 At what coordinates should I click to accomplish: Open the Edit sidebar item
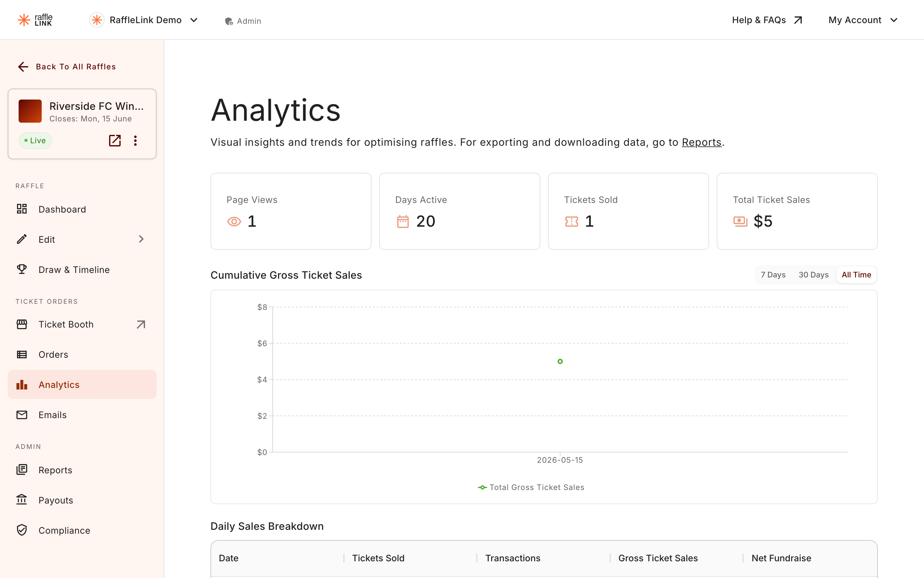tap(82, 239)
